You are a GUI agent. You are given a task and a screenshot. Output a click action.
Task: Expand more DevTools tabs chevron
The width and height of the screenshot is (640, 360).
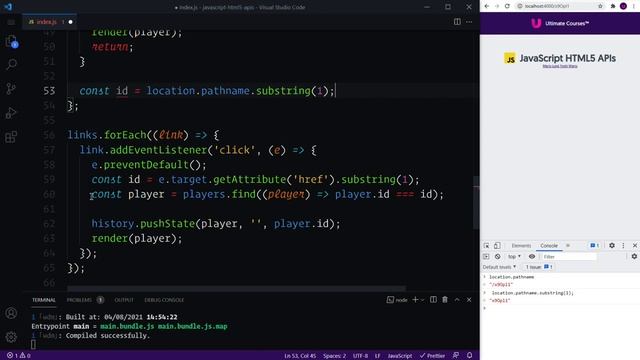pyautogui.click(x=568, y=246)
